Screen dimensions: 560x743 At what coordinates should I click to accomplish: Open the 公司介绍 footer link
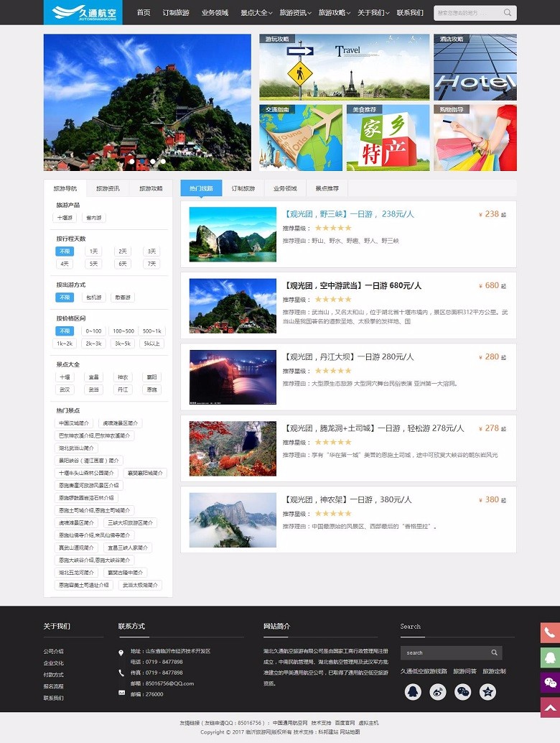click(x=54, y=652)
